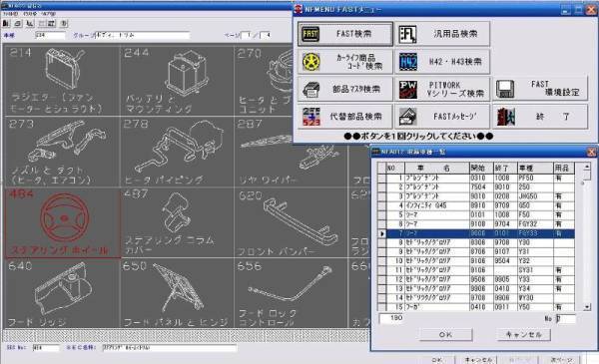Click the 車種 code field showing 214
Image resolution: width=599 pixels, height=364 pixels.
click(x=50, y=35)
